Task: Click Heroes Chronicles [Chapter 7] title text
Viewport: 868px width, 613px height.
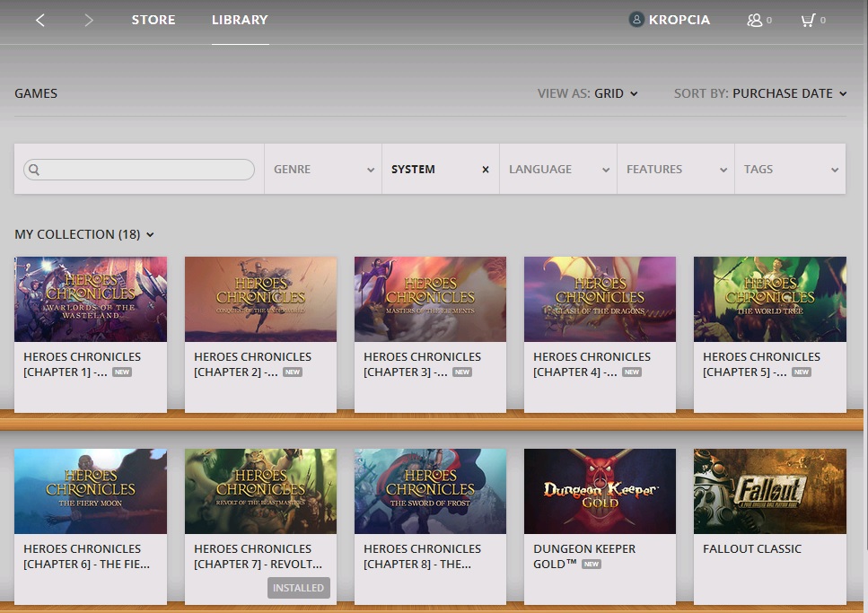Action: (258, 556)
